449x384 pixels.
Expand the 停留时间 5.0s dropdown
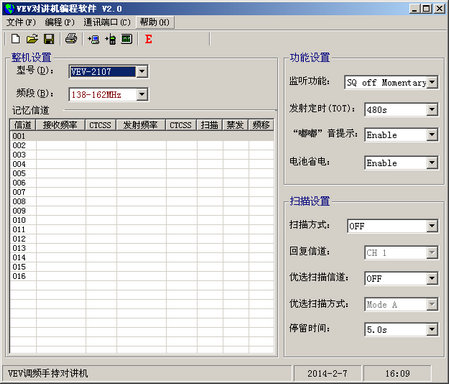coord(432,329)
